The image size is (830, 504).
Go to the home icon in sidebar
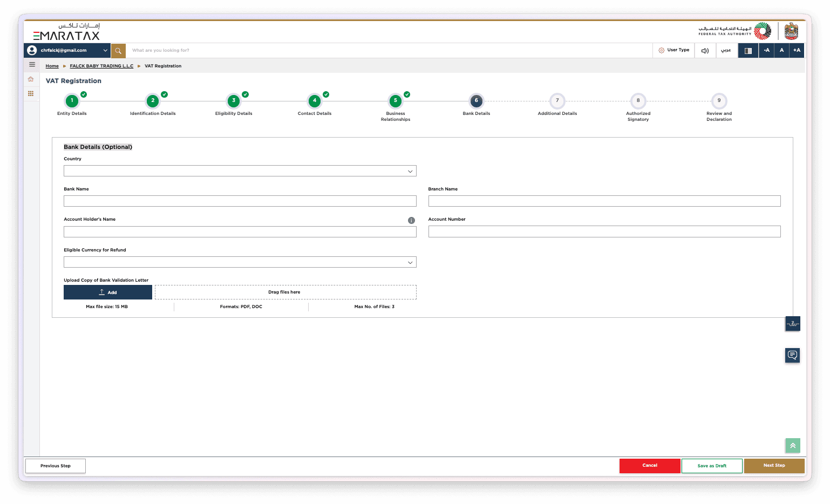tap(31, 79)
